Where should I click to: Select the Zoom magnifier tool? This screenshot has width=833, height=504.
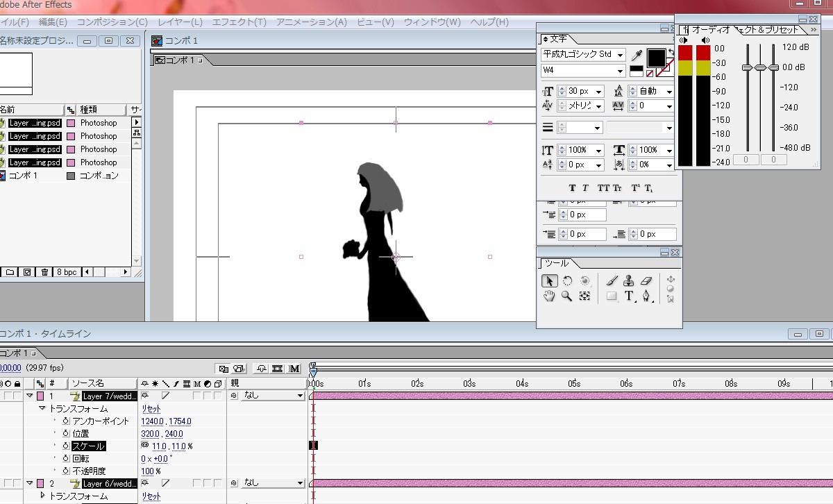point(567,296)
